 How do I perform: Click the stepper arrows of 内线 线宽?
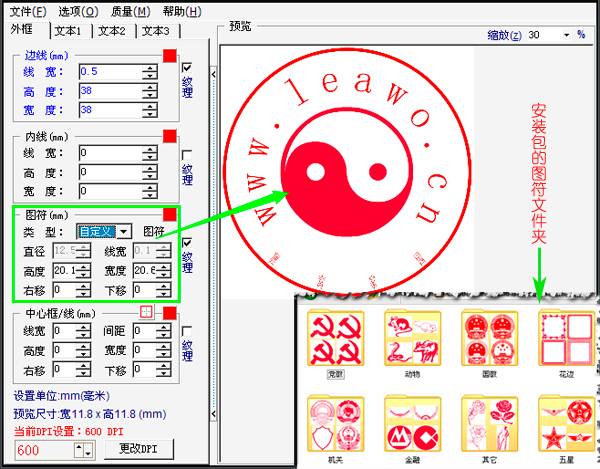click(150, 153)
